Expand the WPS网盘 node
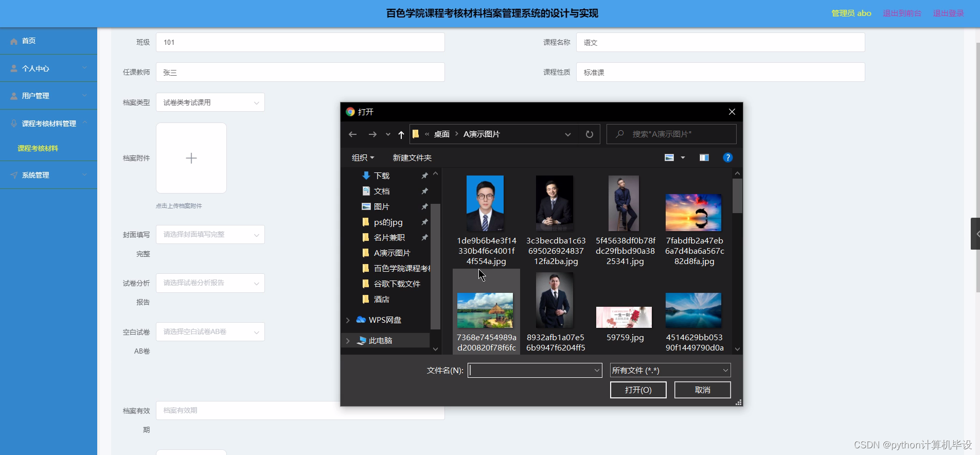The height and width of the screenshot is (455, 980). 348,320
